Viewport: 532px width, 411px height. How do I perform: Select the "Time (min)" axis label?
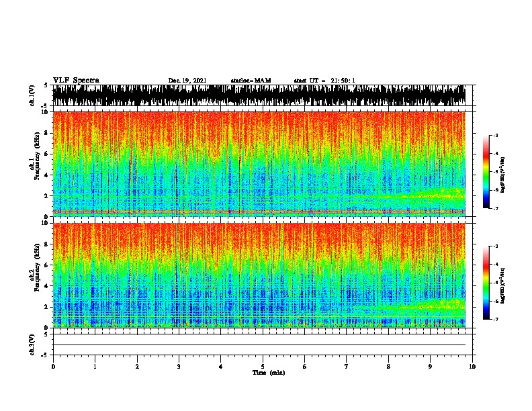pos(269,373)
